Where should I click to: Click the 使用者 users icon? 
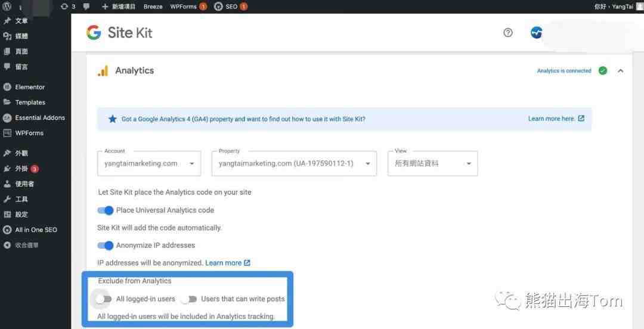[x=7, y=184]
